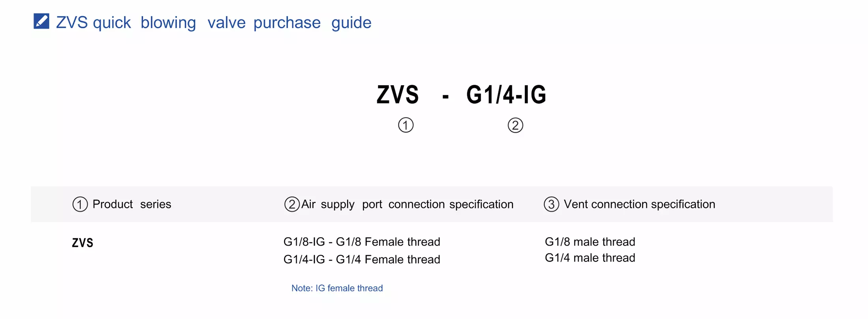This screenshot has height=319, width=868.
Task: Click the word guide in the title
Action: tap(351, 23)
